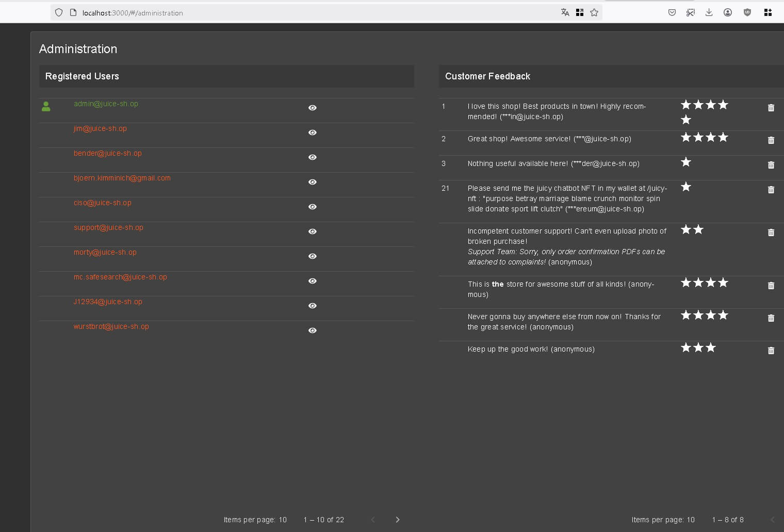
Task: Show details for wurstbrot@juice-sh.op user
Action: [312, 330]
